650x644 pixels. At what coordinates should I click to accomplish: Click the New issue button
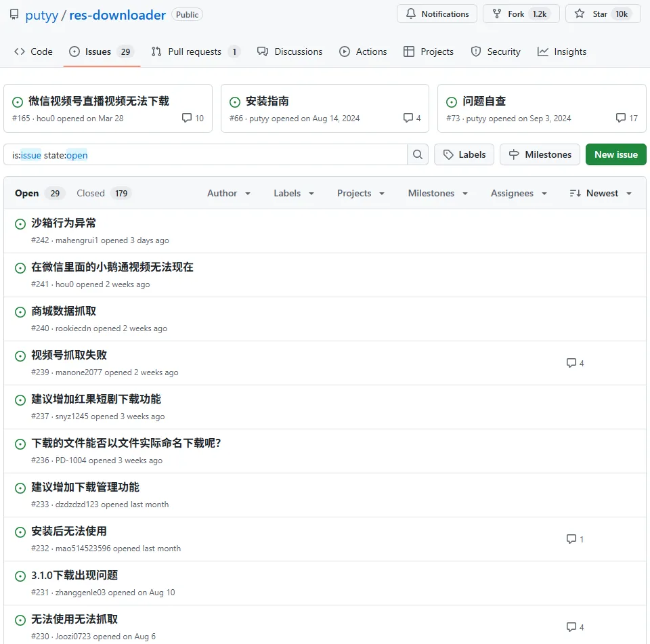pos(616,154)
